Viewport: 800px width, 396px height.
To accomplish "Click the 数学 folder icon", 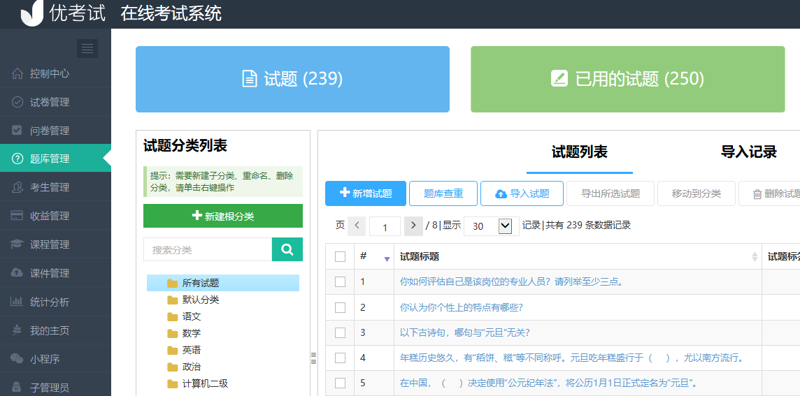I will pos(172,333).
